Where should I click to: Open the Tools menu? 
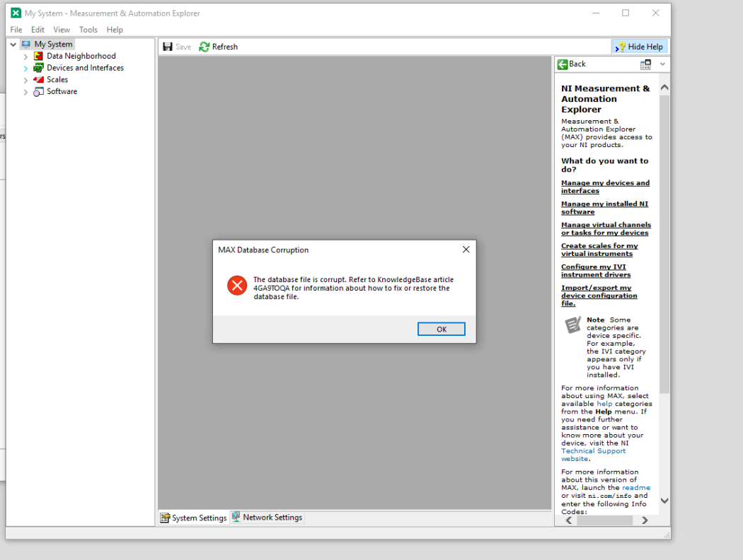click(88, 30)
